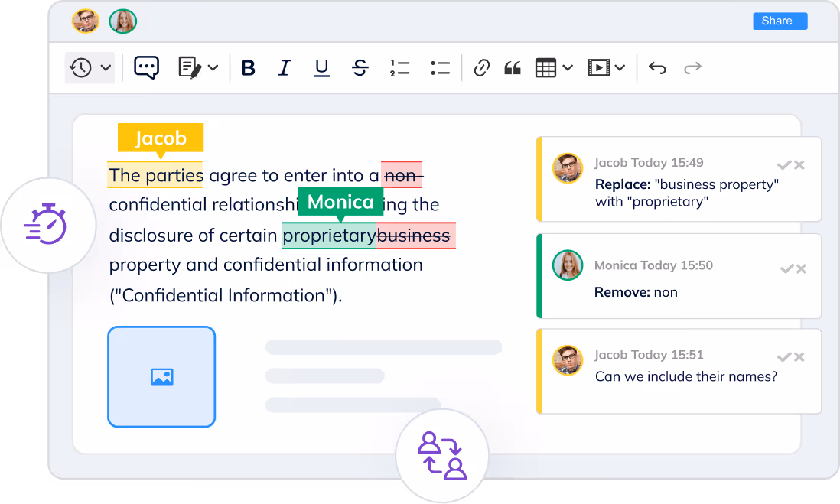Screen dimensions: 840x504
Task: Underline the selected text
Action: click(321, 68)
